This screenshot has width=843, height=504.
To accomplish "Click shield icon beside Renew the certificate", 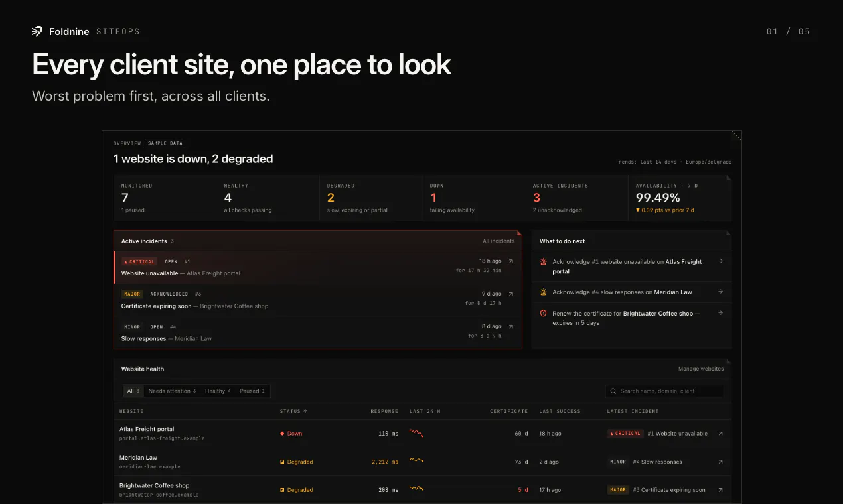I will point(543,313).
